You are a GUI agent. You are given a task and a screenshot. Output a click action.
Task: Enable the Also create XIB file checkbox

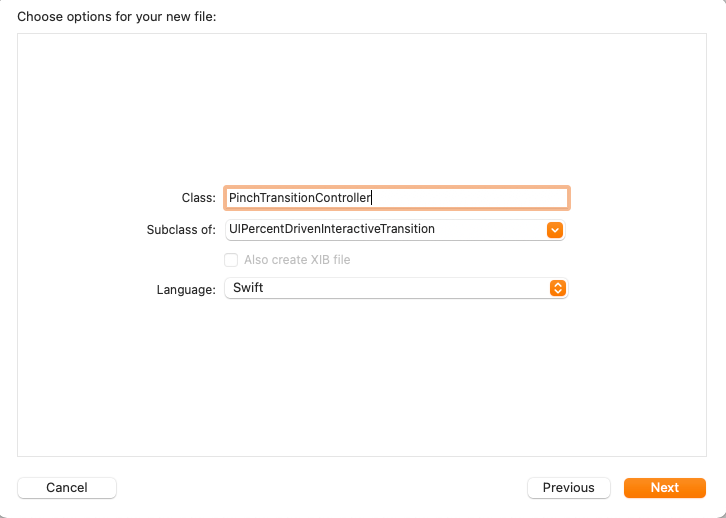tap(231, 260)
